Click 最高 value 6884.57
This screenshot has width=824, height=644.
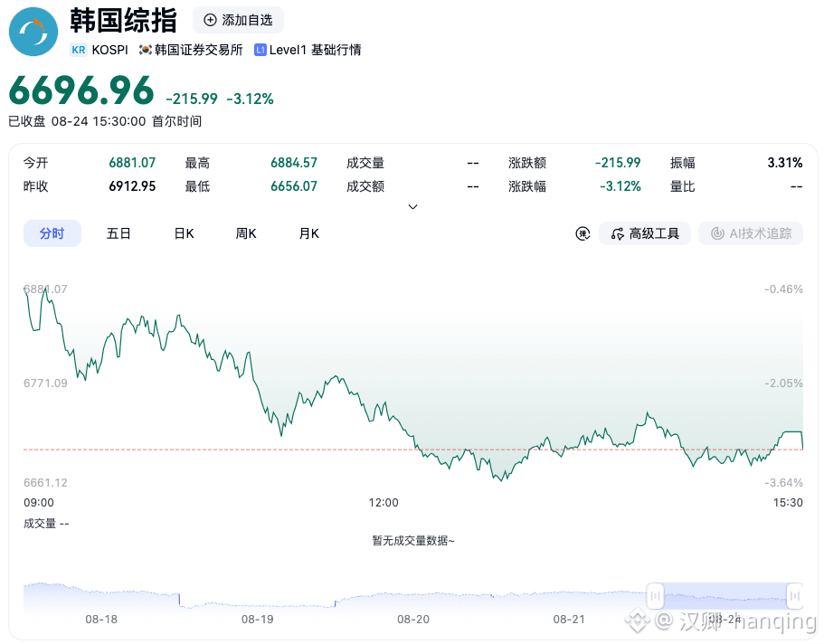click(x=294, y=163)
